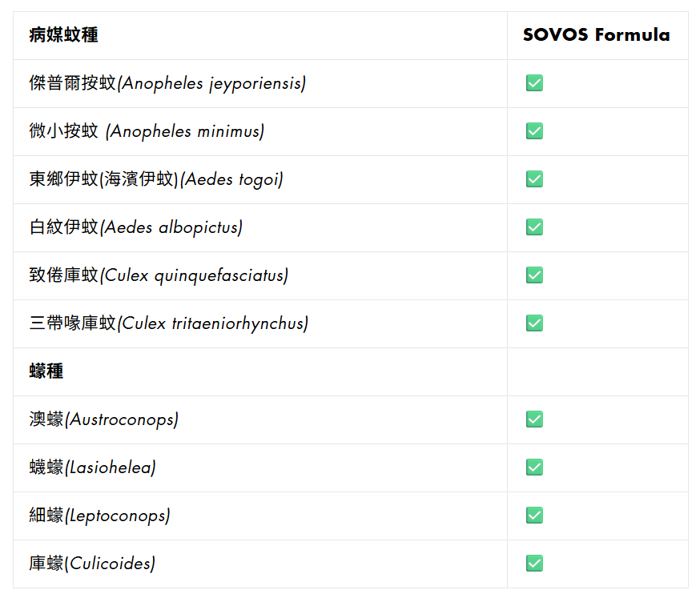Screen dimensions: 700x602
Task: Click the SOVOS Formula column header
Action: point(596,35)
